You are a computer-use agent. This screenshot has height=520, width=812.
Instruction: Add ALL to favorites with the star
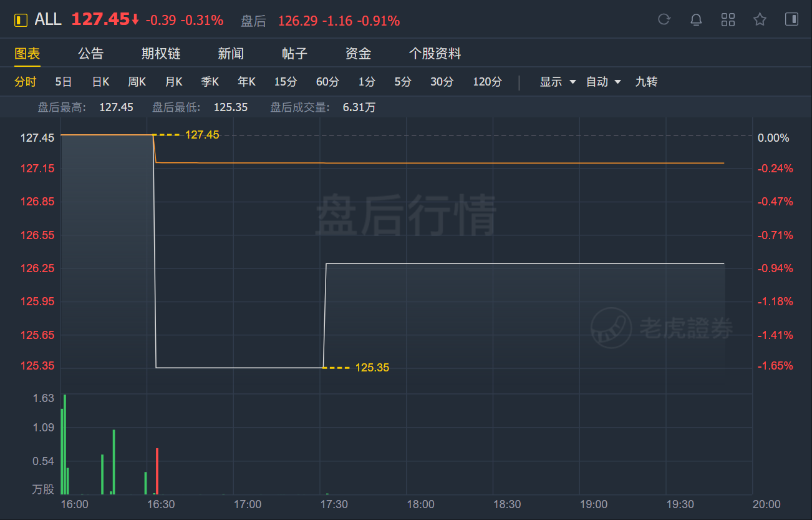tap(760, 19)
